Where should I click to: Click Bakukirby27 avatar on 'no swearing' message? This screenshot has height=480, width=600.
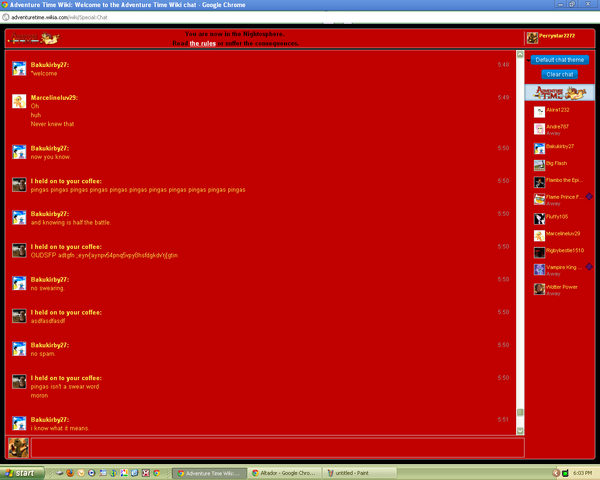19,283
